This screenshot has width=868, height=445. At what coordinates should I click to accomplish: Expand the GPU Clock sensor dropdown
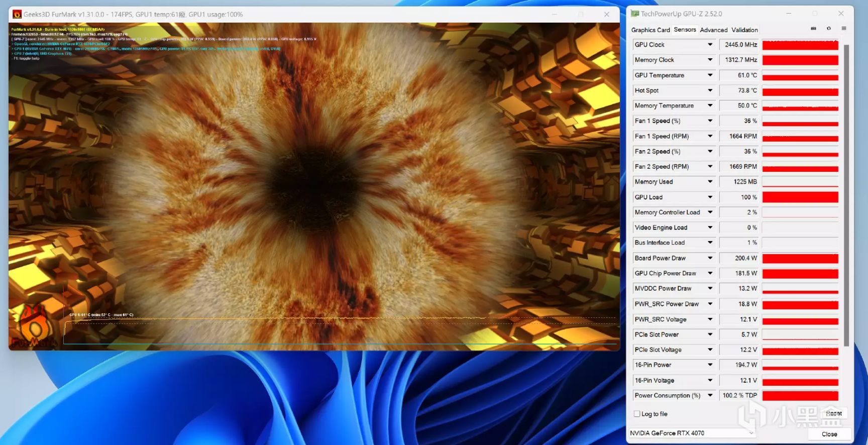710,45
